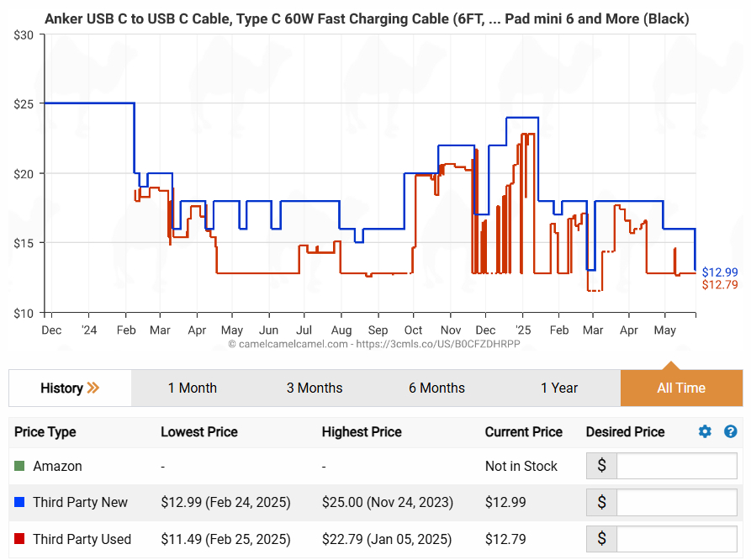Click the $10 y-axis label
Screen dimensions: 751x560
click(23, 314)
